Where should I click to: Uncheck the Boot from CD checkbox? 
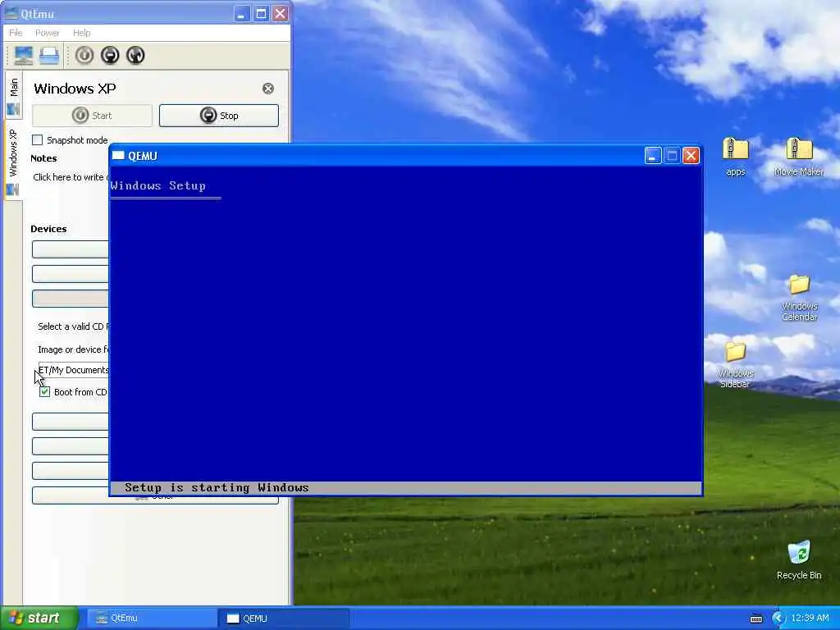pos(44,391)
